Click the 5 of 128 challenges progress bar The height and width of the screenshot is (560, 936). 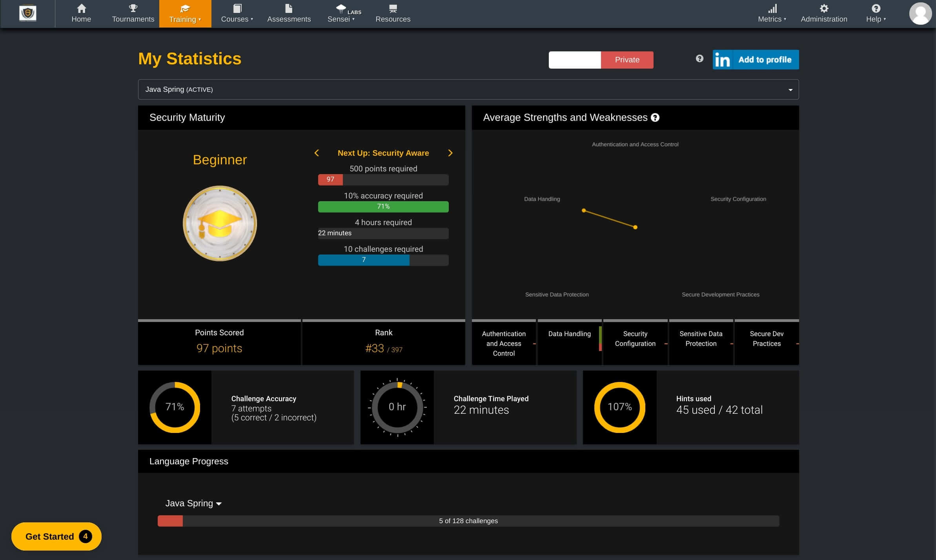(468, 521)
